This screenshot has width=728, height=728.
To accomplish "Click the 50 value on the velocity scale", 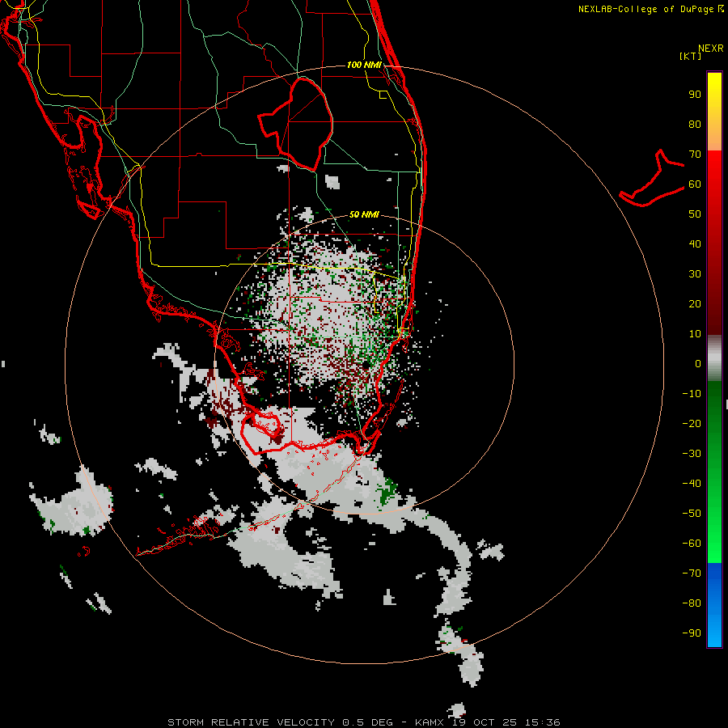I will tap(695, 214).
